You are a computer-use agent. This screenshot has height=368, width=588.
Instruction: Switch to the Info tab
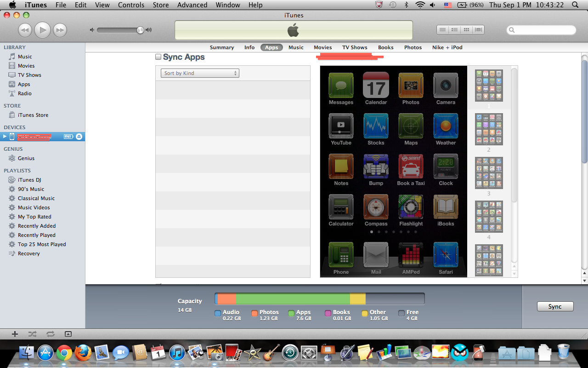pyautogui.click(x=249, y=47)
